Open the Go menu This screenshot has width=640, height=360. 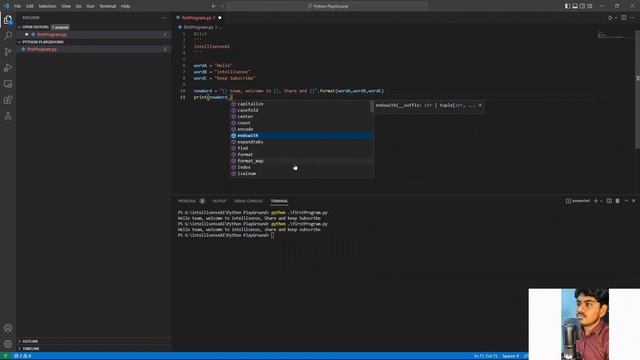pos(78,6)
